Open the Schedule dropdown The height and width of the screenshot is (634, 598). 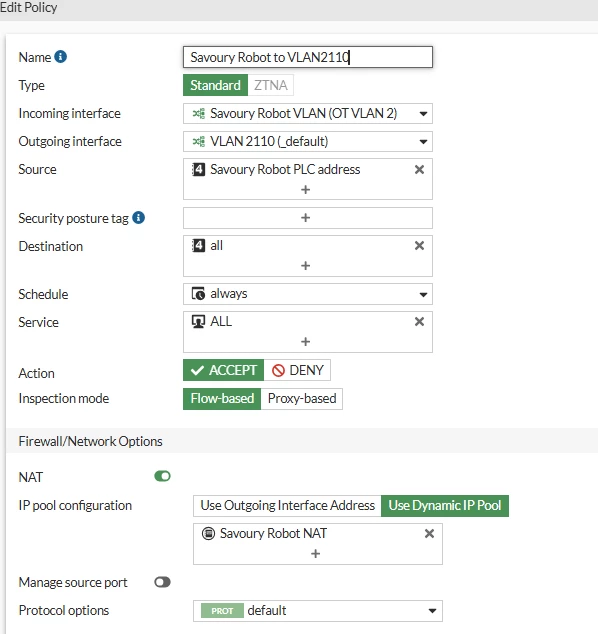308,294
